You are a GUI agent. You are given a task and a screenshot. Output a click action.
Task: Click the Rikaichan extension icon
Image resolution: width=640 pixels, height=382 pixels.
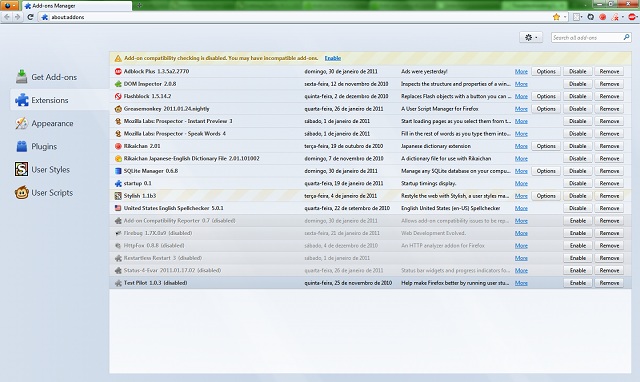118,146
